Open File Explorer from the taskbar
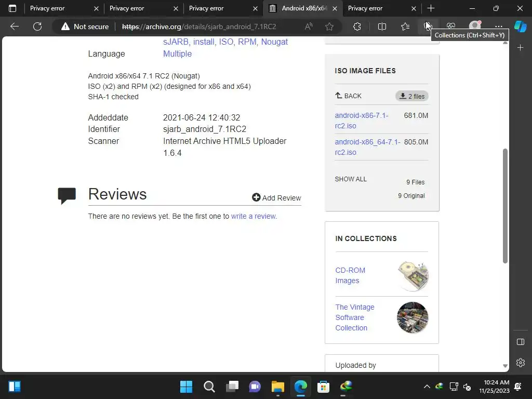Viewport: 532px width, 399px height. [277, 387]
